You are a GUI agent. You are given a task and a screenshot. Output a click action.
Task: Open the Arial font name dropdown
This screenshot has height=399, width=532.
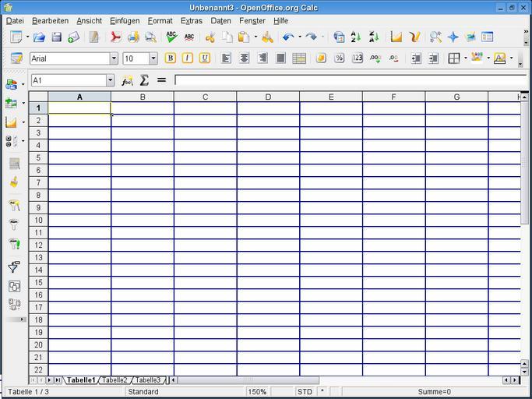point(114,58)
